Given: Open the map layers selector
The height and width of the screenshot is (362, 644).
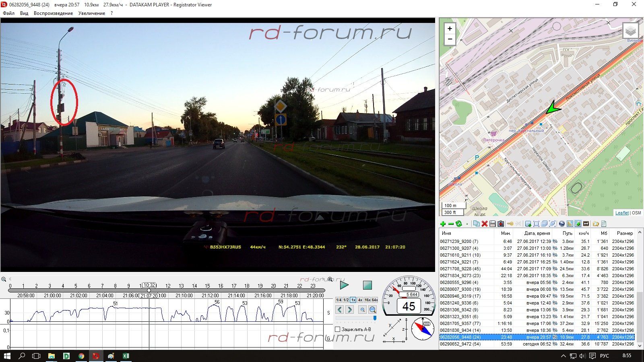Looking at the screenshot, I should [630, 31].
